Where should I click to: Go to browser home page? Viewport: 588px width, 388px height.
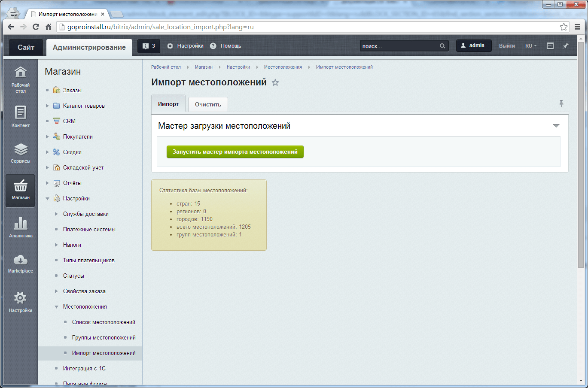pos(48,27)
